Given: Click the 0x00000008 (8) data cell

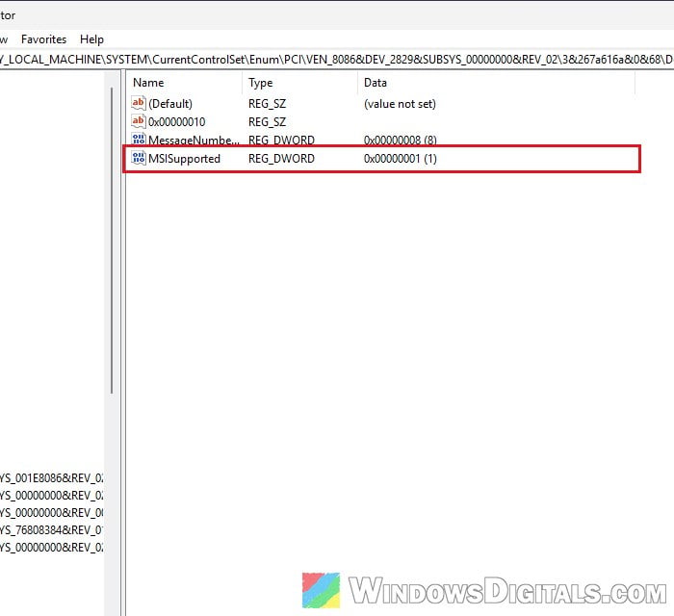Looking at the screenshot, I should coord(401,140).
